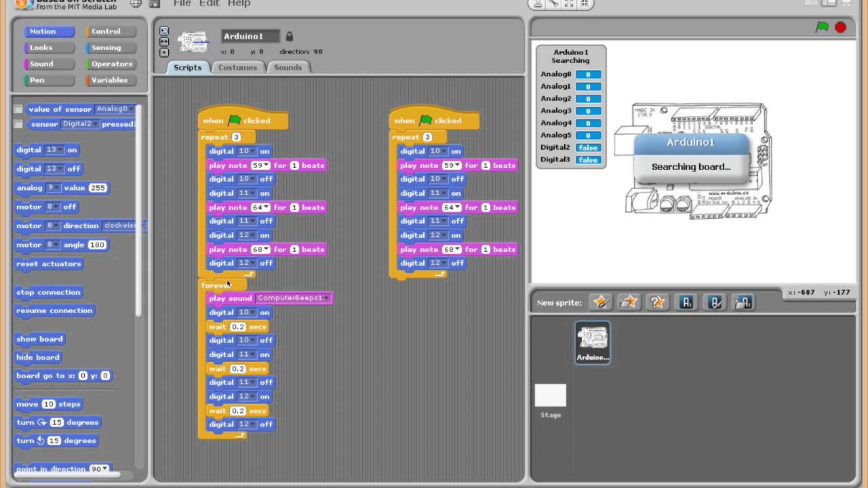Open direction 90 dropdown in point block

100,469
